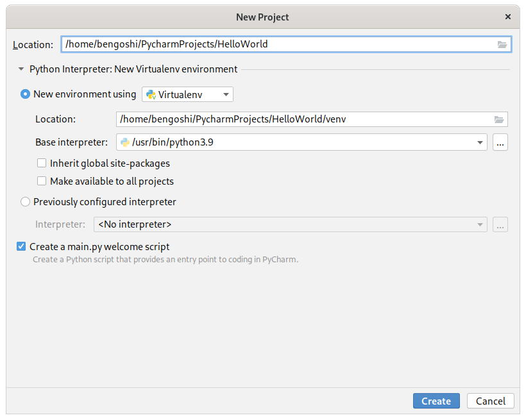Click the venv location text field
The height and width of the screenshot is (420, 526).
pyautogui.click(x=289, y=119)
